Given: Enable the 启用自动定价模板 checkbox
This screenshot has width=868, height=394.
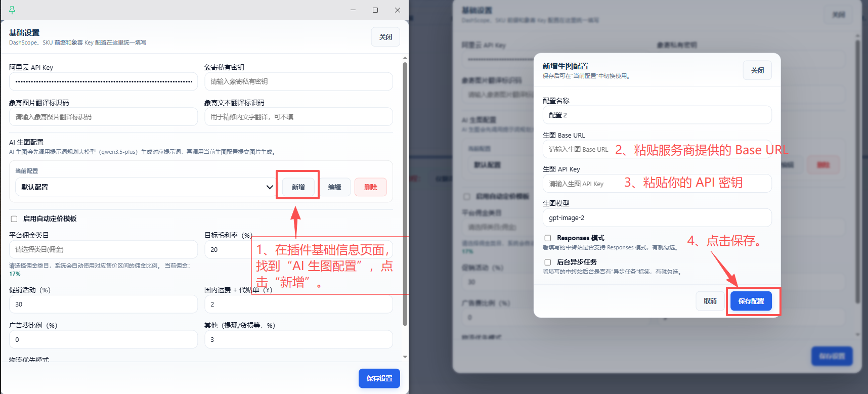Looking at the screenshot, I should [x=14, y=219].
